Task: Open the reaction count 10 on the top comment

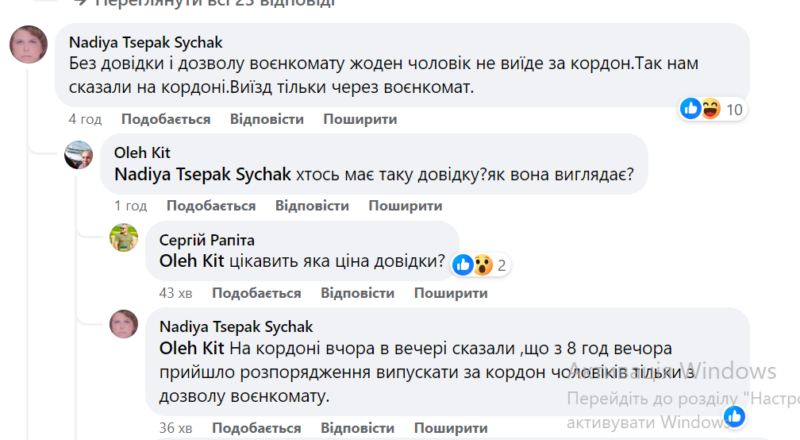Action: point(735,109)
